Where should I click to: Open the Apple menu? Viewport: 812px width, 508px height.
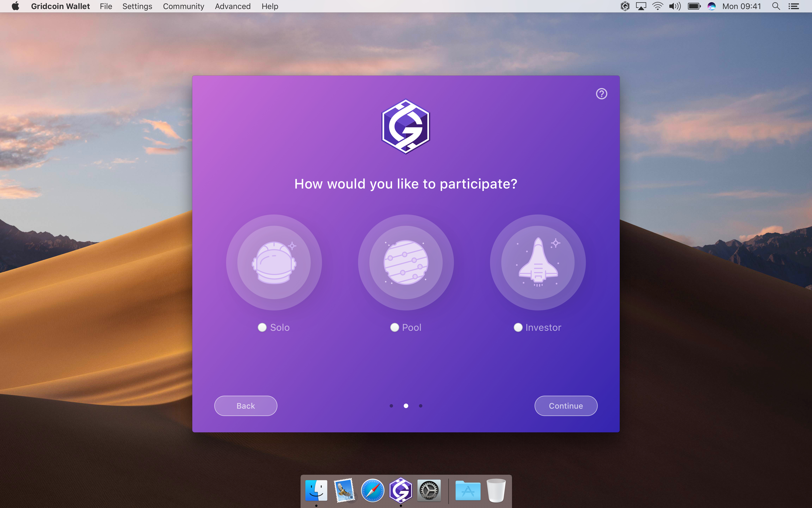tap(15, 6)
